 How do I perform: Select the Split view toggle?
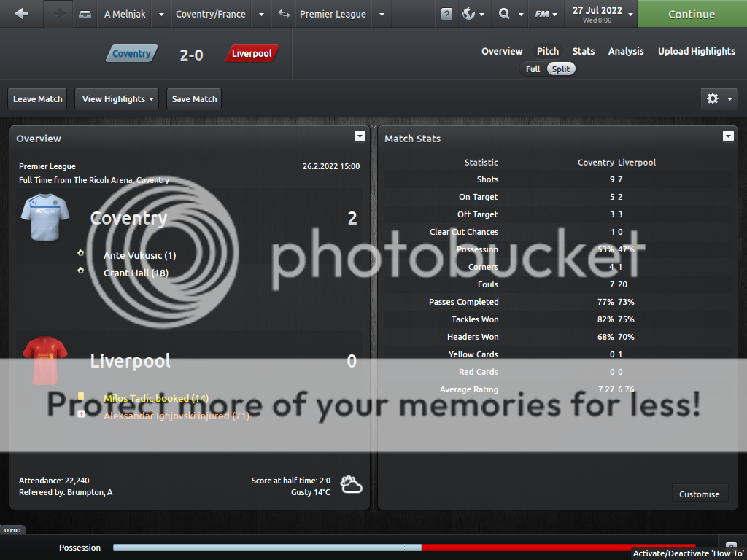tap(561, 69)
